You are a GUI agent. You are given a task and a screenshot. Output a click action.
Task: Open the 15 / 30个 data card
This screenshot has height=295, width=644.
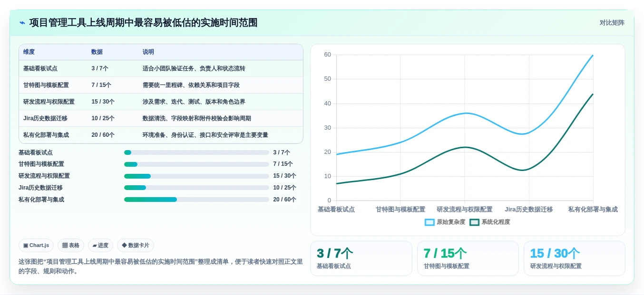click(575, 258)
